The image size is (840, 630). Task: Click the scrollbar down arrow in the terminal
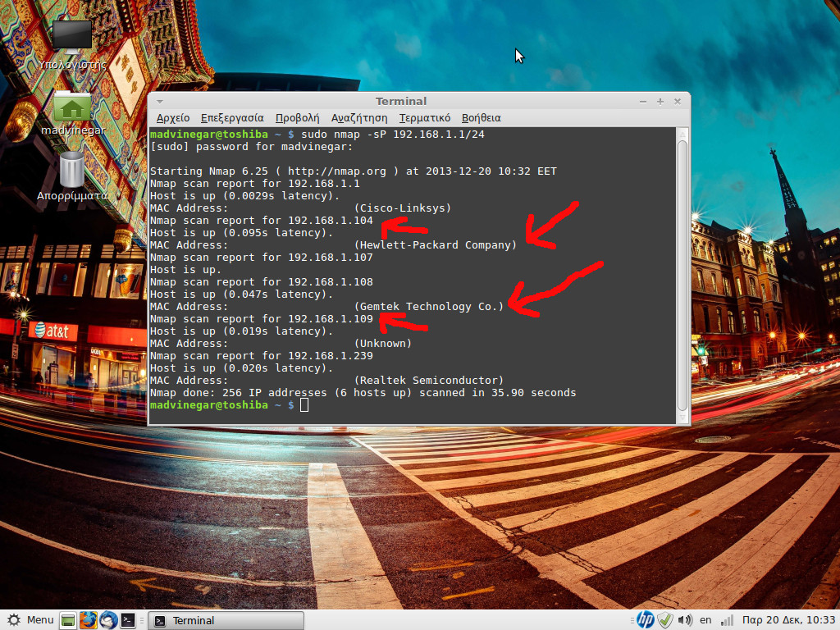click(682, 418)
